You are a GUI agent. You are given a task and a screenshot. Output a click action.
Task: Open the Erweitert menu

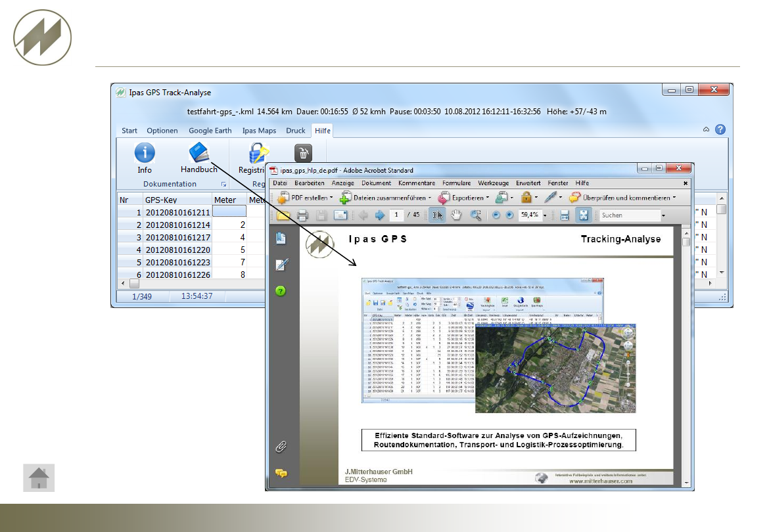tap(528, 183)
